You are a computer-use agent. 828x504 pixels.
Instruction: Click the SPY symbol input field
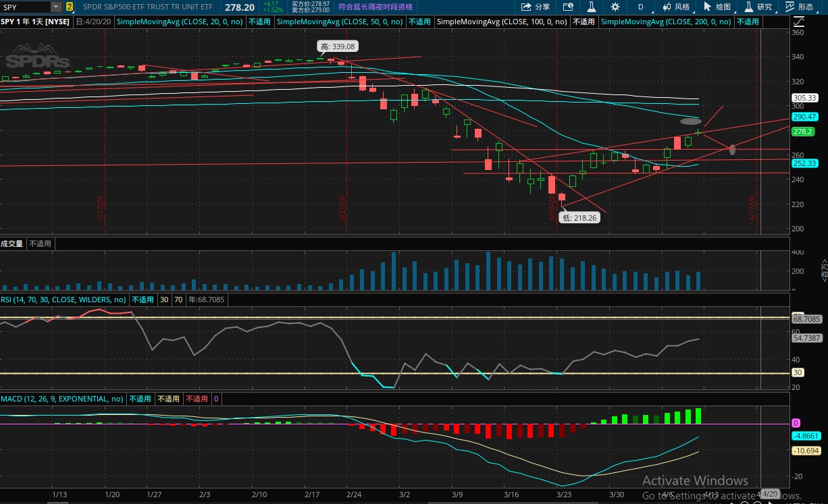[x=26, y=7]
